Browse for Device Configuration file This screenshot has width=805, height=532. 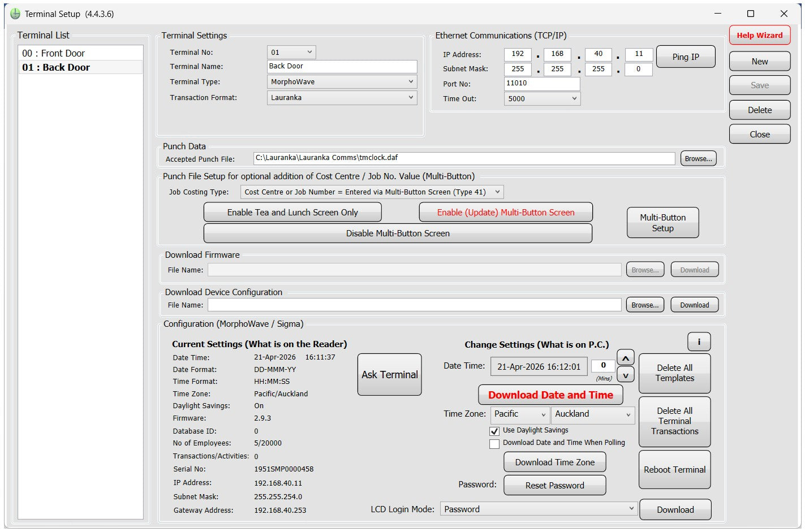click(645, 305)
